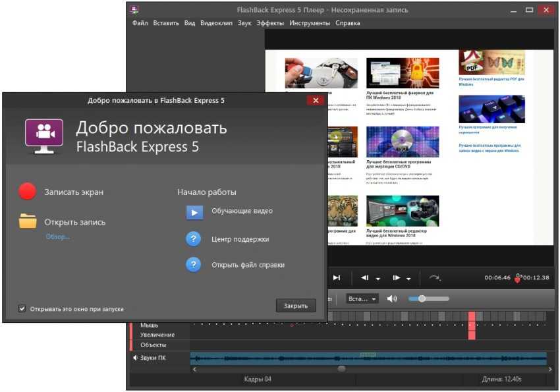The width and height of the screenshot is (560, 392).
Task: Click the Tutorial Videos play icon
Action: [x=194, y=211]
